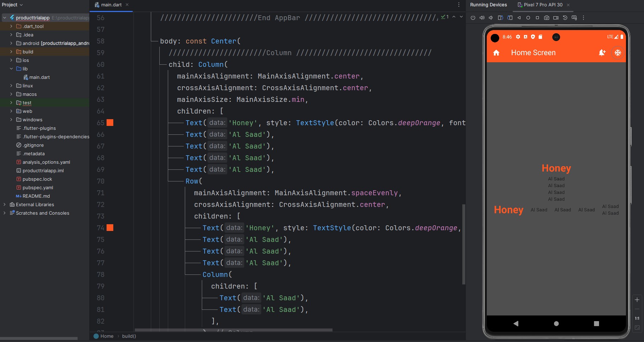Switch to the main.dart editor tab
This screenshot has width=644, height=342.
point(111,5)
